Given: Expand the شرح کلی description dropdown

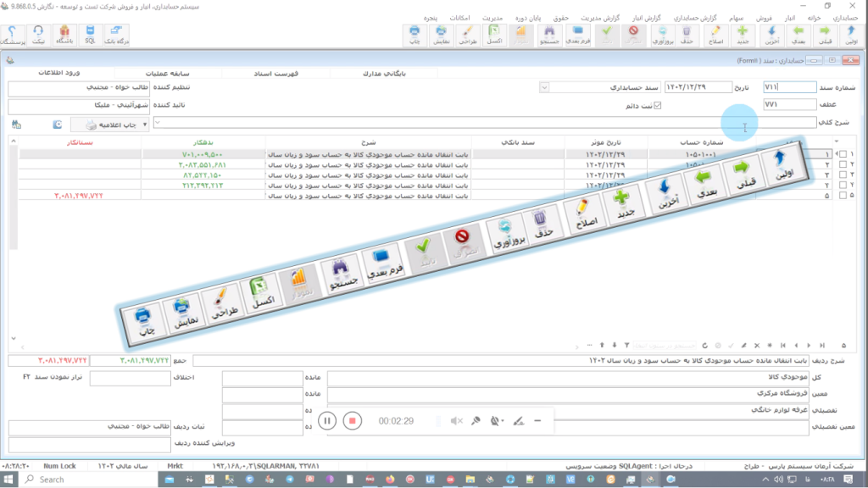Looking at the screenshot, I should [x=158, y=122].
